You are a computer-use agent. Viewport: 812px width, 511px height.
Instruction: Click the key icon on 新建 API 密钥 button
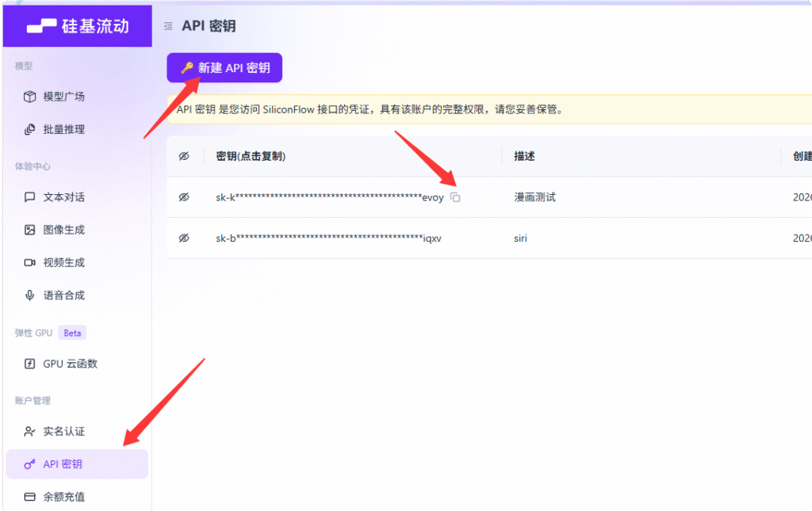pos(187,68)
